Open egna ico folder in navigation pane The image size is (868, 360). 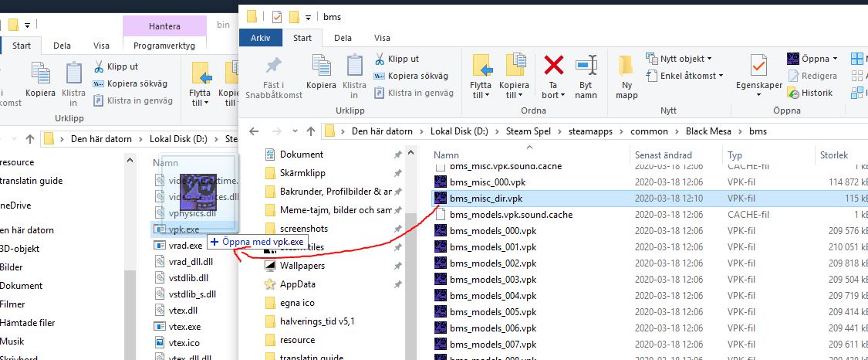(x=298, y=302)
